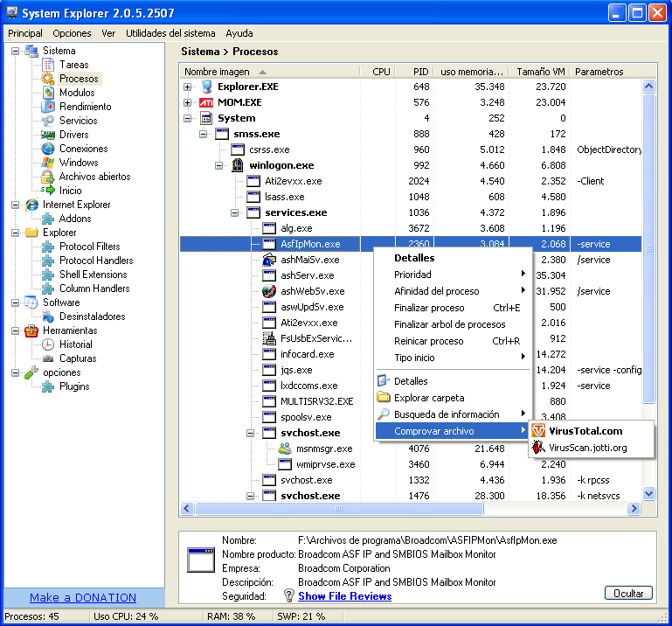Click the Historial clock icon

tap(48, 344)
